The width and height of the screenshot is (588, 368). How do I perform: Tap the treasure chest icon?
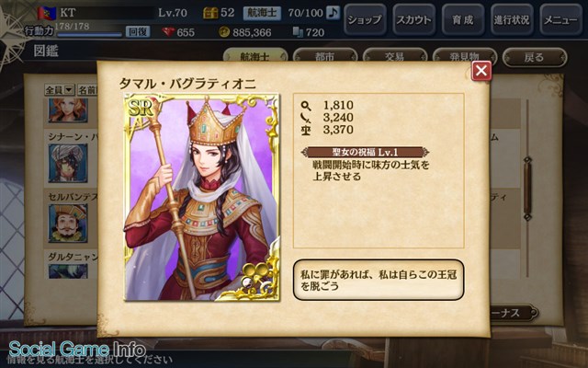point(210,13)
